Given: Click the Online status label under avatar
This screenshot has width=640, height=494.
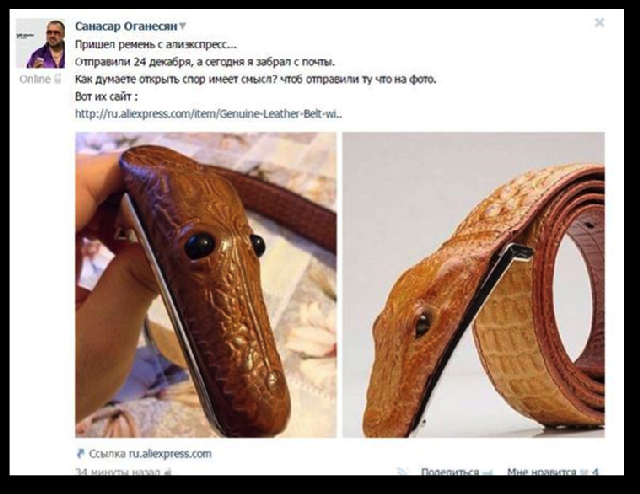Looking at the screenshot, I should tap(35, 79).
